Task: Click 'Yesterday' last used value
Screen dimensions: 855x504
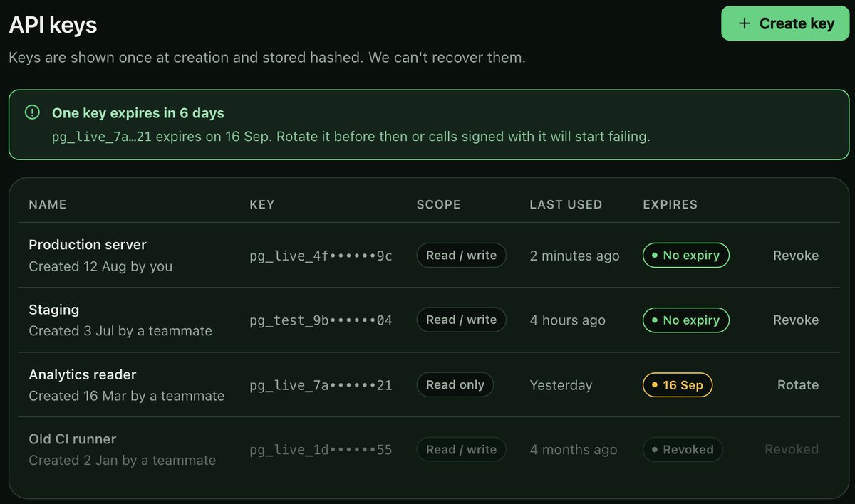Action: click(x=561, y=385)
